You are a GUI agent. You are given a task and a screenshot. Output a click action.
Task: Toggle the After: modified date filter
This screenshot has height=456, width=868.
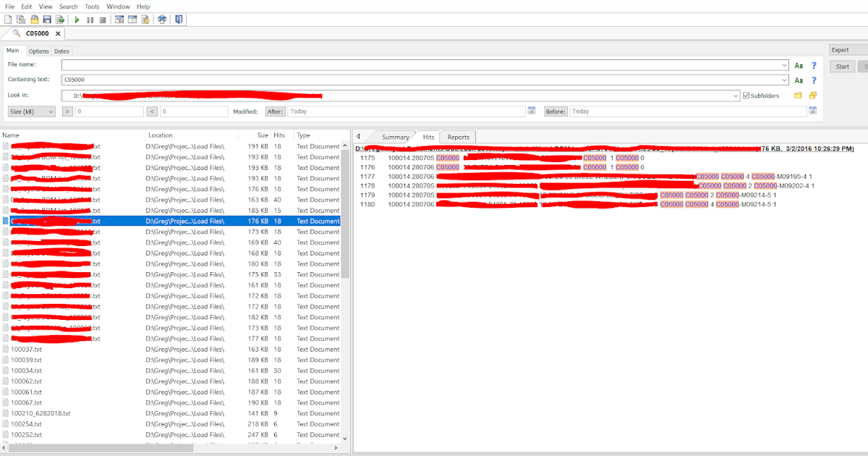point(275,111)
